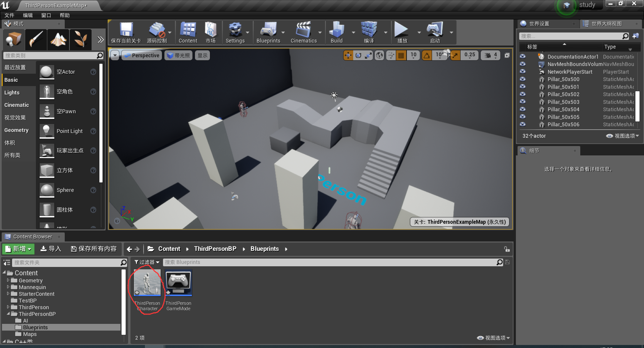Click the Compile cubes toolbar icon
This screenshot has width=644, height=348.
point(369,32)
